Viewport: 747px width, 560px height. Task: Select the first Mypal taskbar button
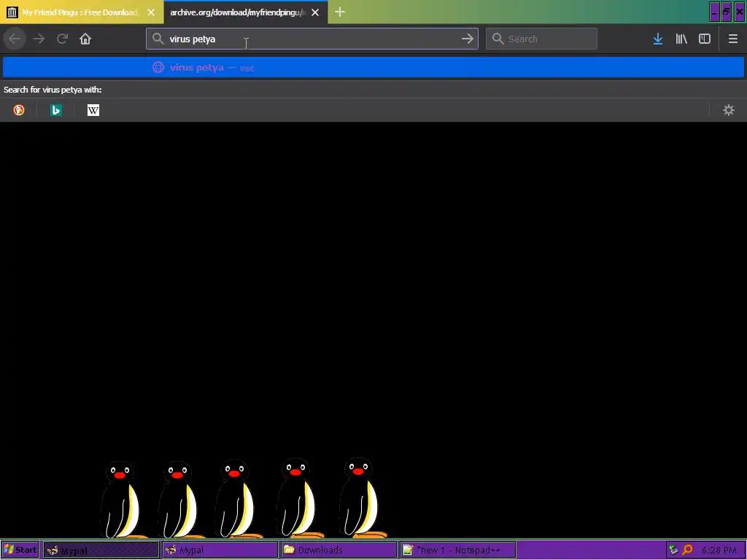(101, 550)
